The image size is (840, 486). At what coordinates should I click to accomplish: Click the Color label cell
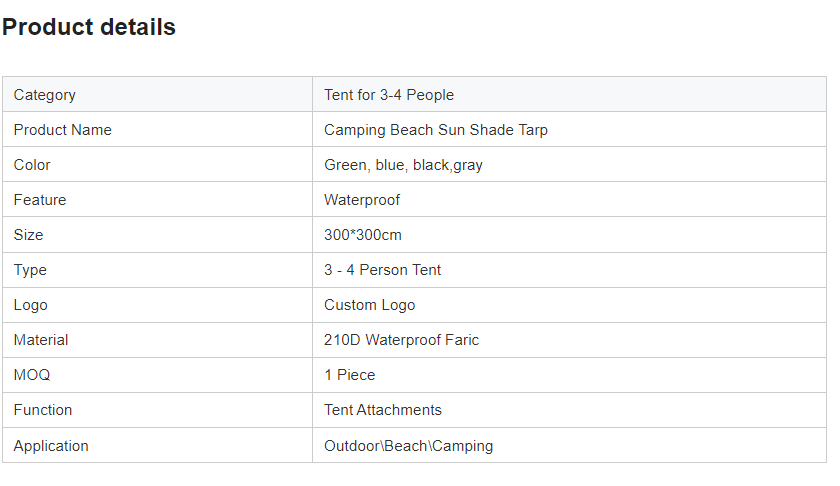pos(32,165)
